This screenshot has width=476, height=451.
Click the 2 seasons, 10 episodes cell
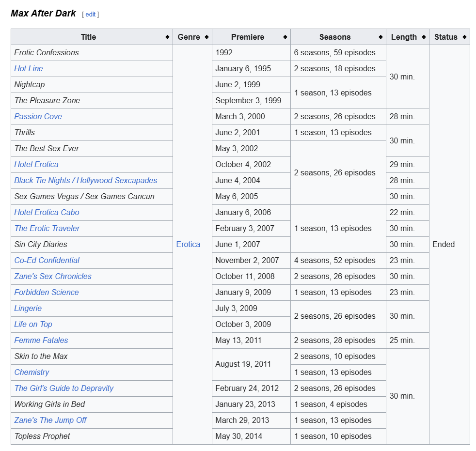click(338, 357)
